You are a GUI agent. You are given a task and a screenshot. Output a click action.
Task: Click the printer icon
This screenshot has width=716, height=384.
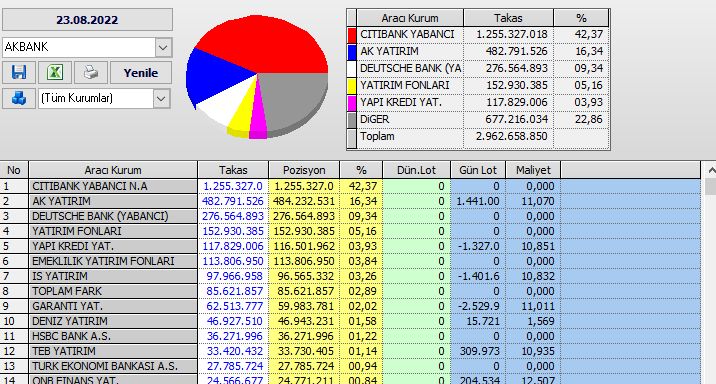click(x=90, y=73)
